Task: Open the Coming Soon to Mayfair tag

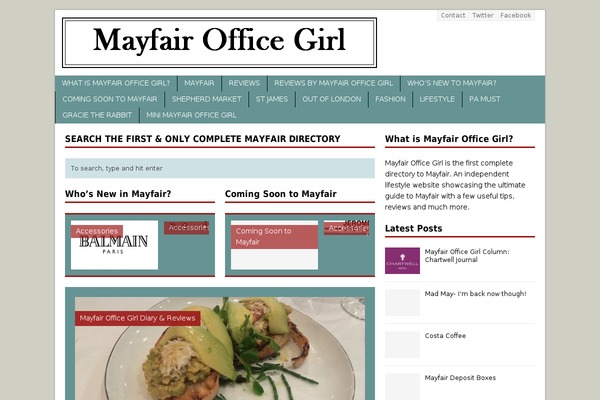Action: click(274, 237)
